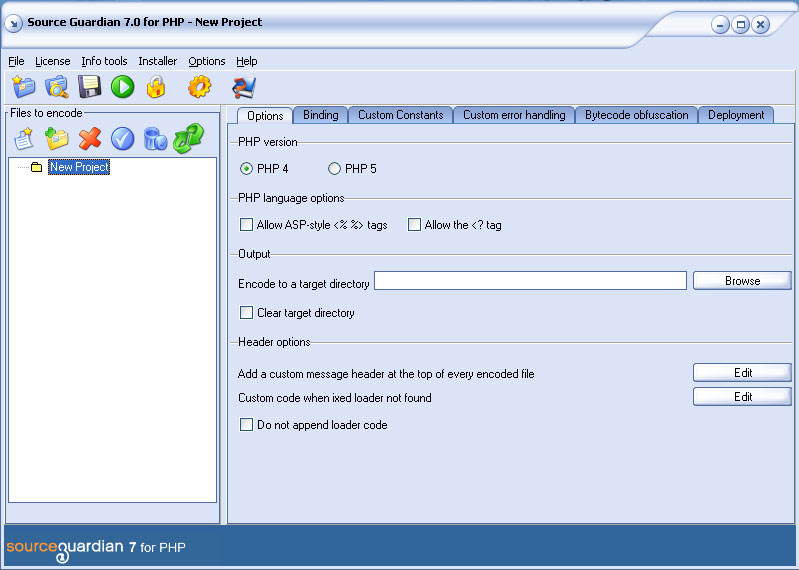Click the Open Project magnifier folder icon

coord(57,87)
